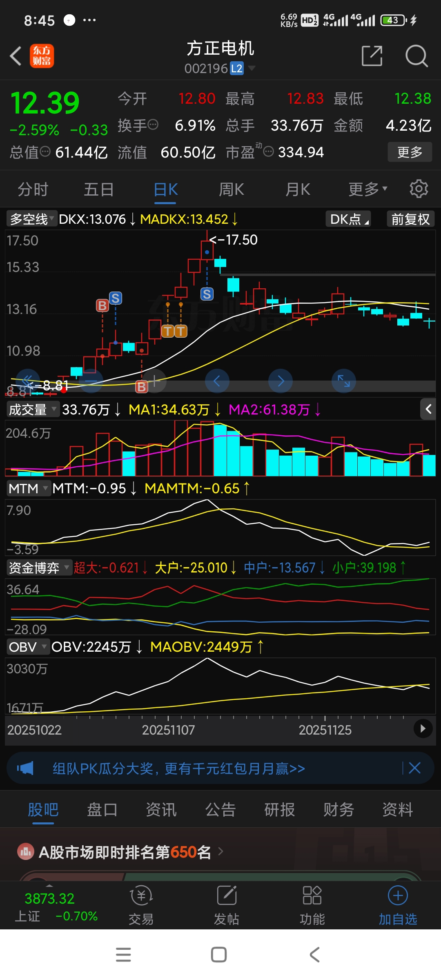Move chart right with the right arrow circle

(281, 381)
